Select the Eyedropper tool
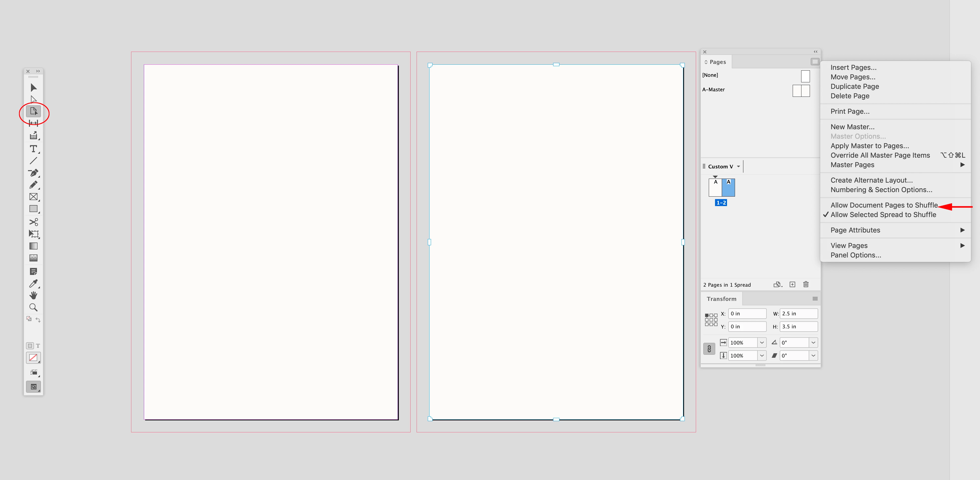The width and height of the screenshot is (980, 480). (x=33, y=283)
